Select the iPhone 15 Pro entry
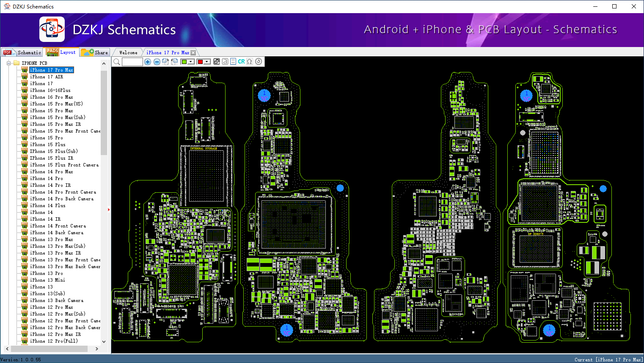 tap(47, 138)
